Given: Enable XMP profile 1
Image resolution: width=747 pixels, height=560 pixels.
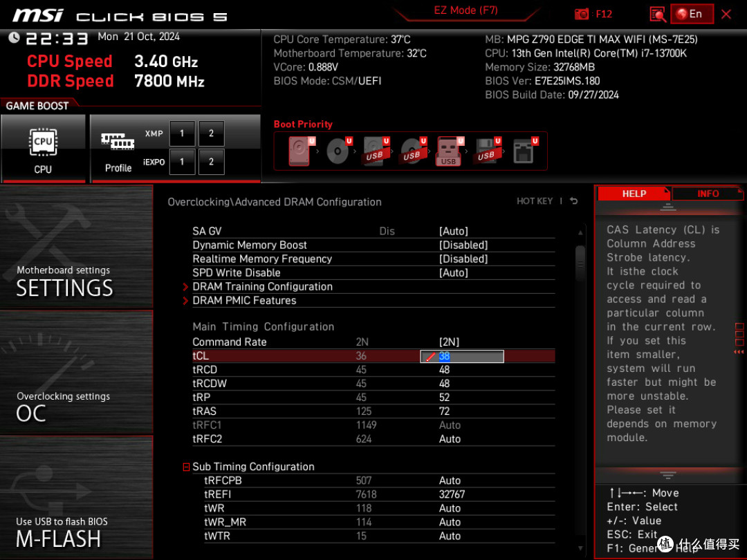Looking at the screenshot, I should click(x=182, y=133).
